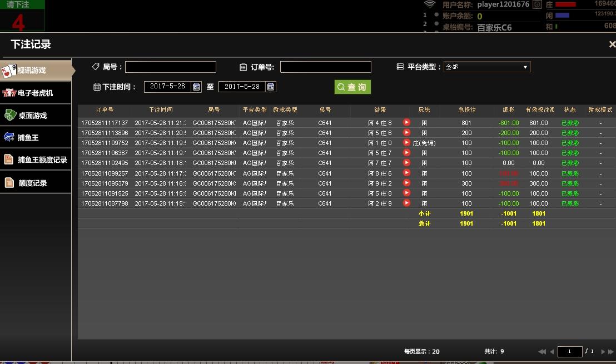Click the 小计 subtotal label
This screenshot has height=364, width=616.
pyautogui.click(x=424, y=213)
